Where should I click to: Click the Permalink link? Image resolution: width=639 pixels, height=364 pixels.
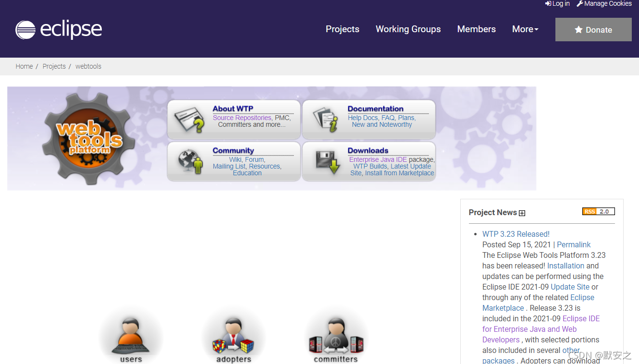[x=574, y=244]
